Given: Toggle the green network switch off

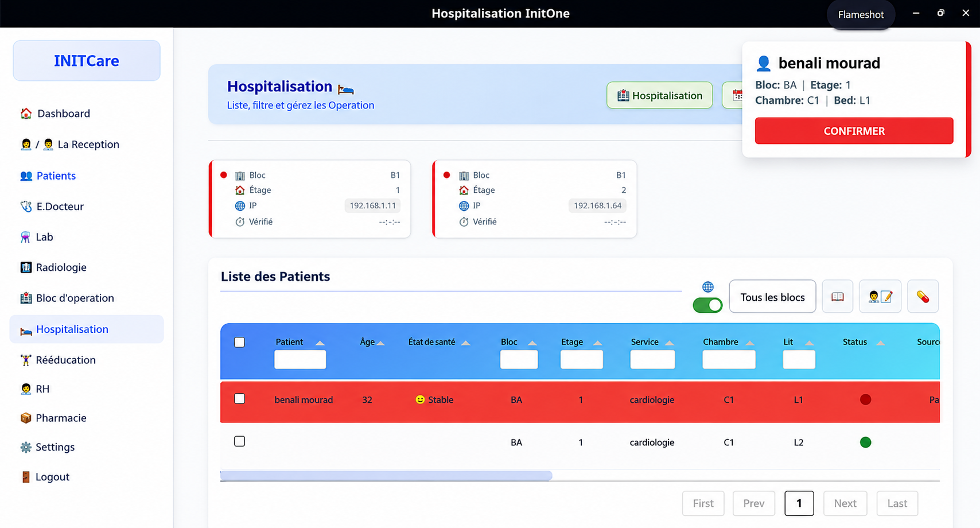Looking at the screenshot, I should click(707, 305).
